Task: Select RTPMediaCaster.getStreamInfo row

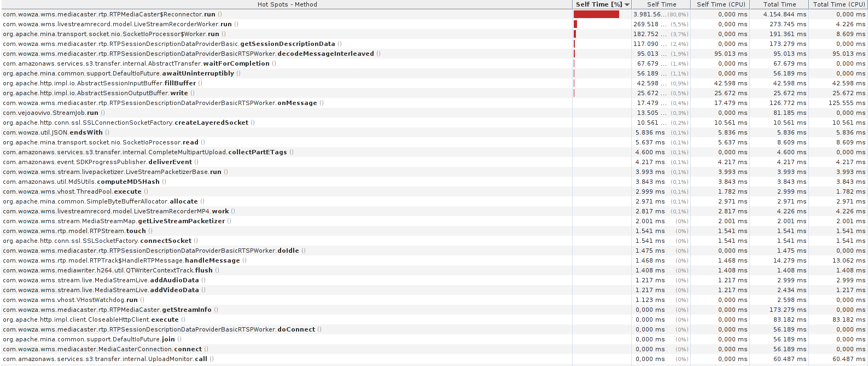Action: pos(434,310)
